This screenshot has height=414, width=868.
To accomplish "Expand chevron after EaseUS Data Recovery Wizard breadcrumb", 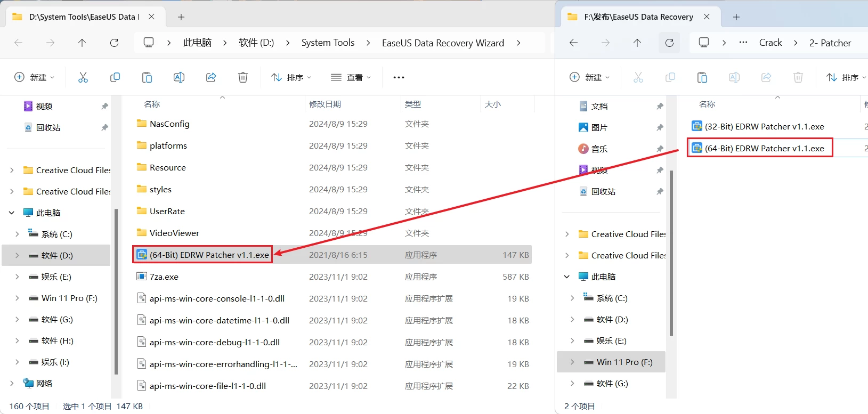I will click(518, 43).
